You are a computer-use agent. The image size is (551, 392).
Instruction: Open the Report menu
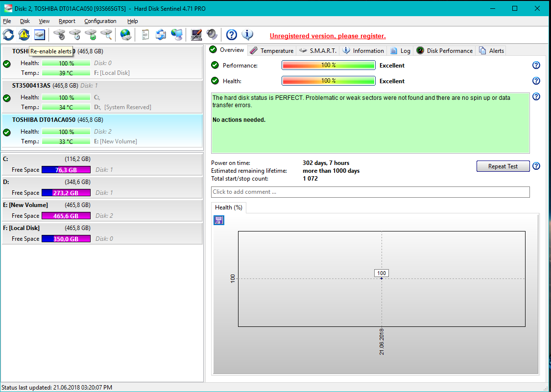[x=67, y=21]
